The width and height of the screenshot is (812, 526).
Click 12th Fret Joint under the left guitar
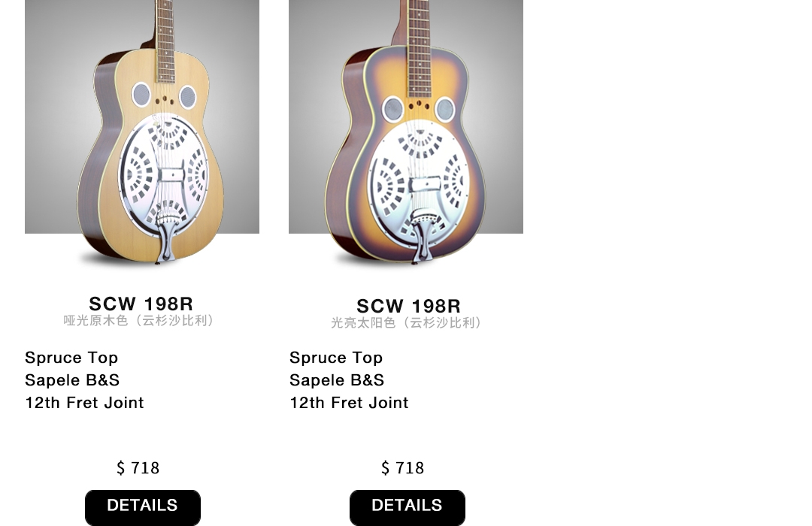pyautogui.click(x=84, y=403)
